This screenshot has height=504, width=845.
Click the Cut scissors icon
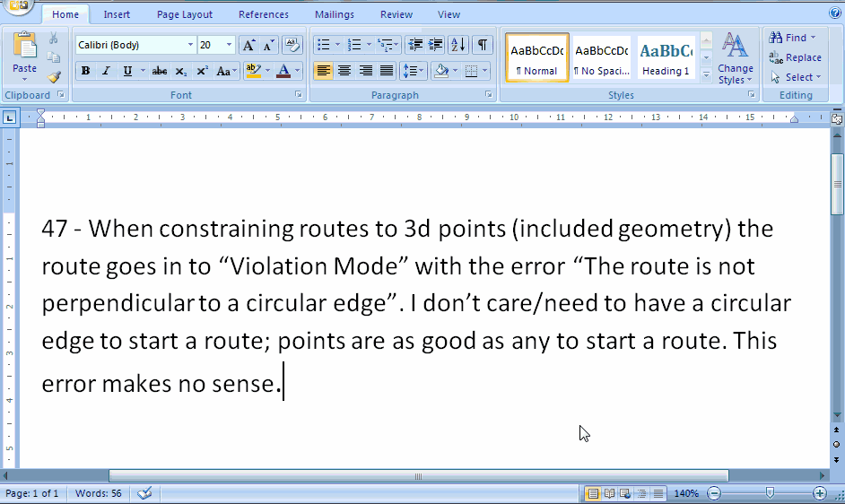53,39
